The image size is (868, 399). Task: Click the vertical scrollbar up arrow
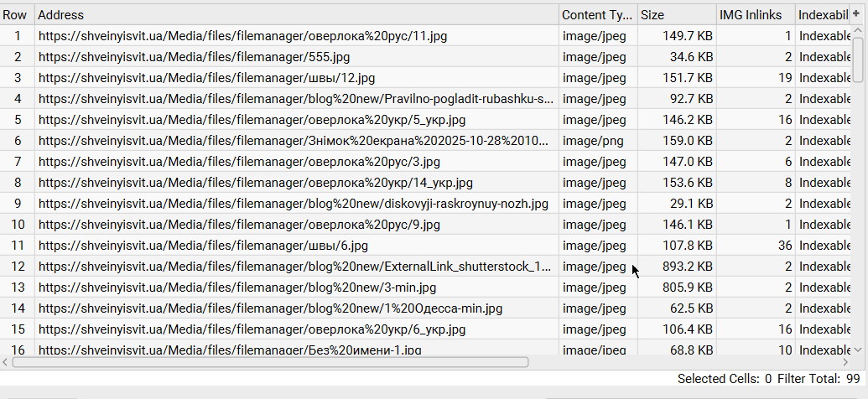pos(858,32)
